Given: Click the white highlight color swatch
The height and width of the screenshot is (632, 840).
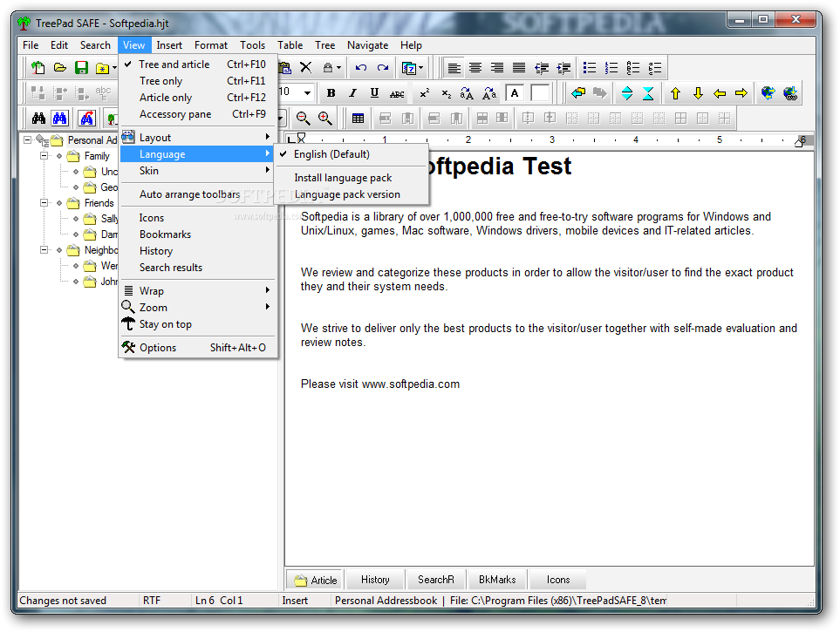Looking at the screenshot, I should pos(540,93).
